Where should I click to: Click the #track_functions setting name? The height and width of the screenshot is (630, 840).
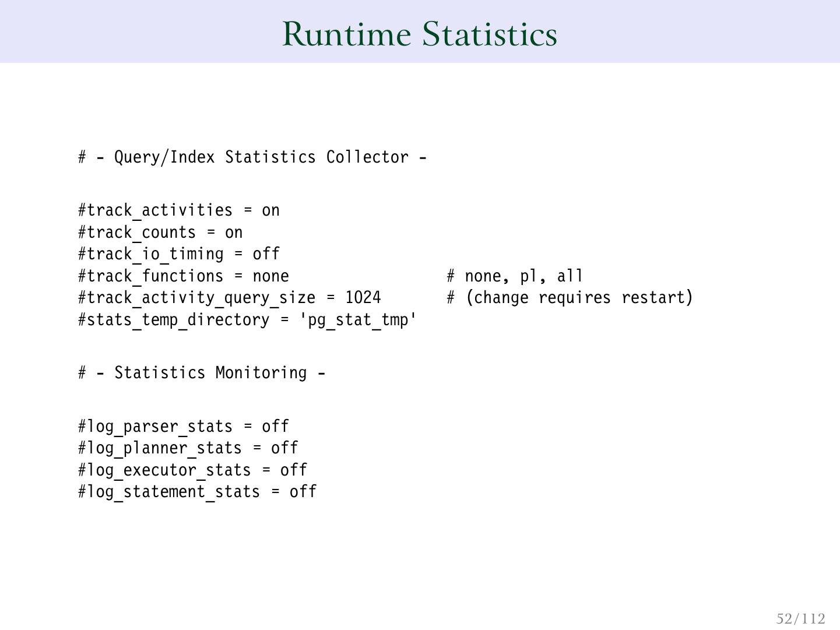point(150,276)
